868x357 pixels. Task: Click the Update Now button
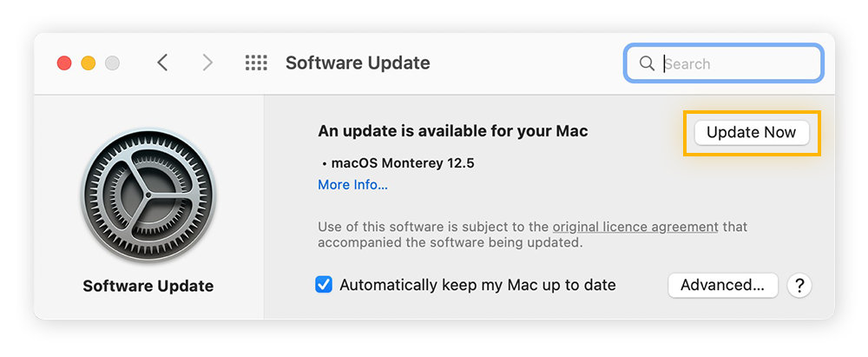tap(751, 133)
